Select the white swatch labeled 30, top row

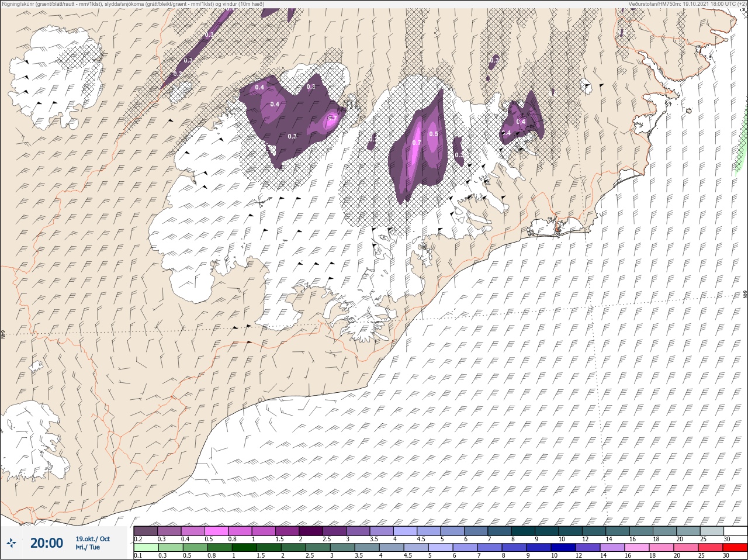coord(735,531)
